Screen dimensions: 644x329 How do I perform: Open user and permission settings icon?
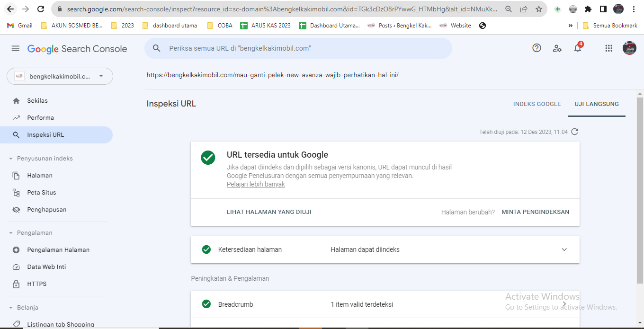click(557, 48)
